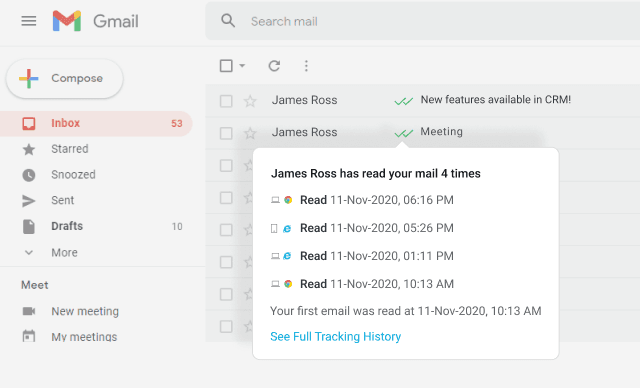The image size is (640, 388).
Task: Click the Inbox tray icon
Action: coord(29,123)
